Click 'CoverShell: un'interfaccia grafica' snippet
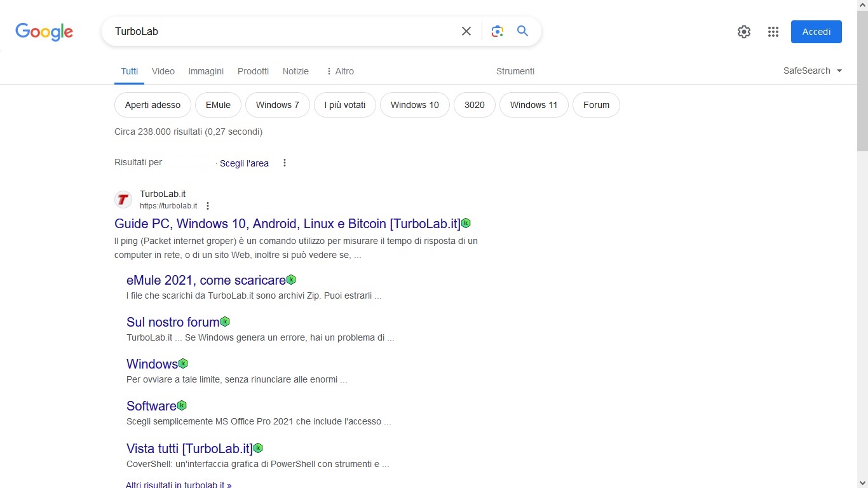This screenshot has width=868, height=488. click(x=257, y=464)
